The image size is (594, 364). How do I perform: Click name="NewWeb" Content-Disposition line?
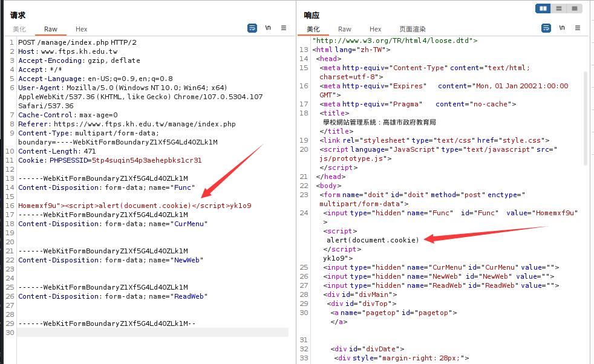pos(111,260)
